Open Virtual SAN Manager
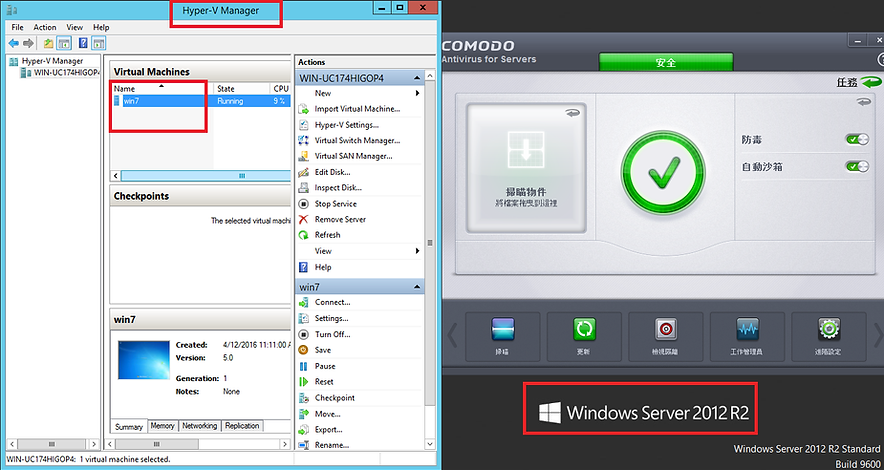The height and width of the screenshot is (470, 884). [353, 156]
